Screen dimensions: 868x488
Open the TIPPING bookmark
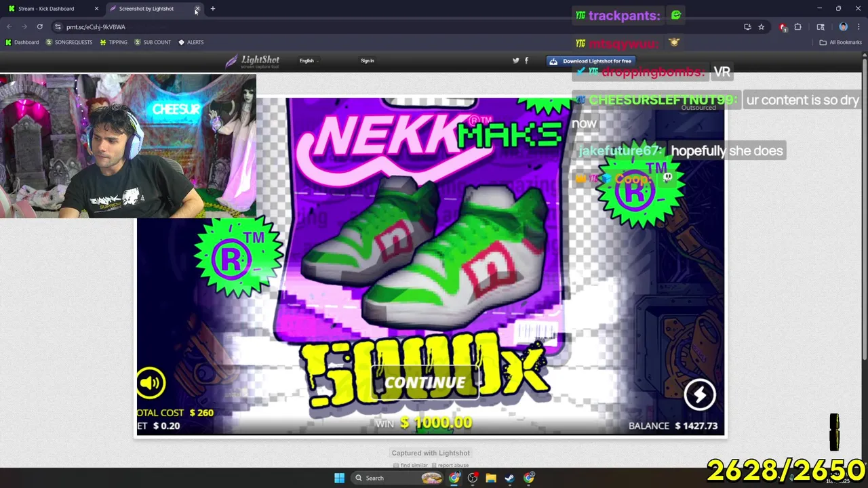[113, 42]
